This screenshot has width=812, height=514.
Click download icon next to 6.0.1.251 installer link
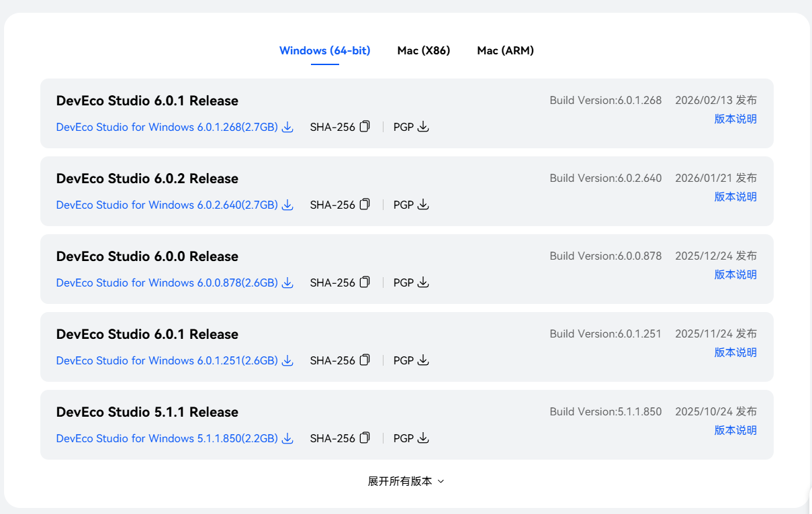287,360
